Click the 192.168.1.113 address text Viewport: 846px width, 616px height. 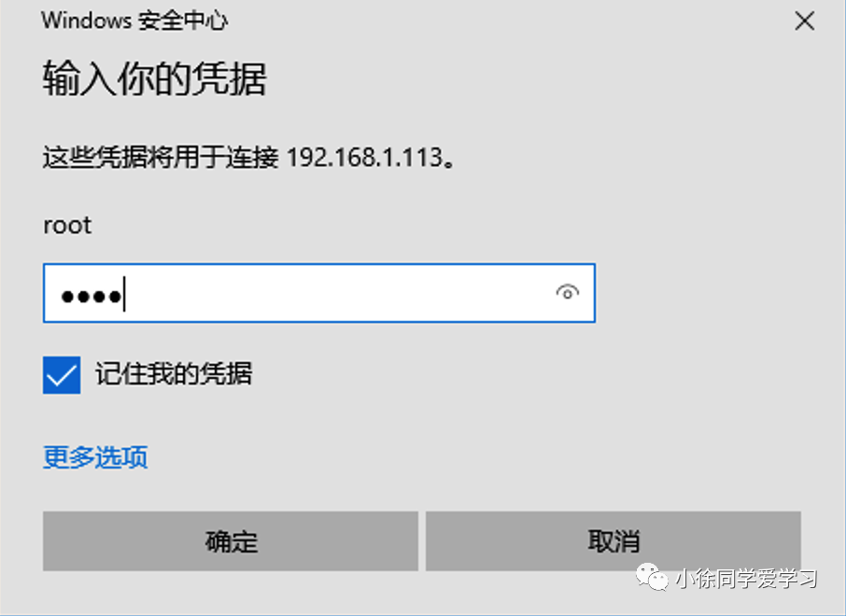[x=365, y=158]
